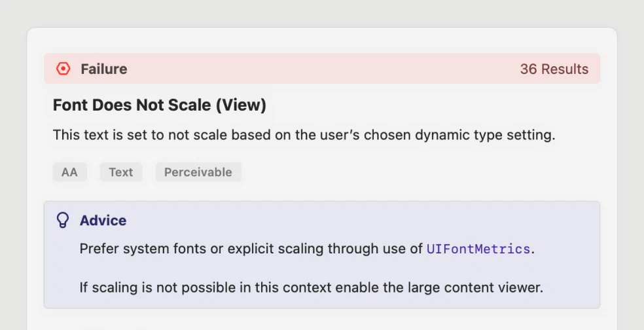Select the AA conformance tag

click(x=69, y=172)
